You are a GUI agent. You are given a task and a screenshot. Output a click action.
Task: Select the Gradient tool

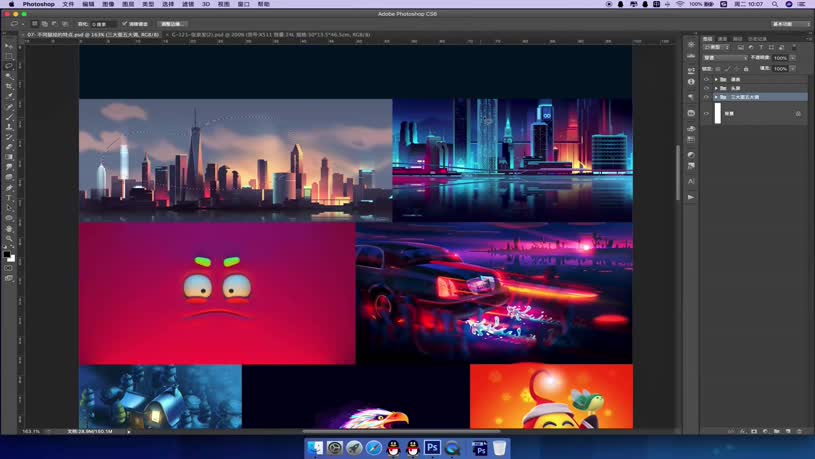9,157
